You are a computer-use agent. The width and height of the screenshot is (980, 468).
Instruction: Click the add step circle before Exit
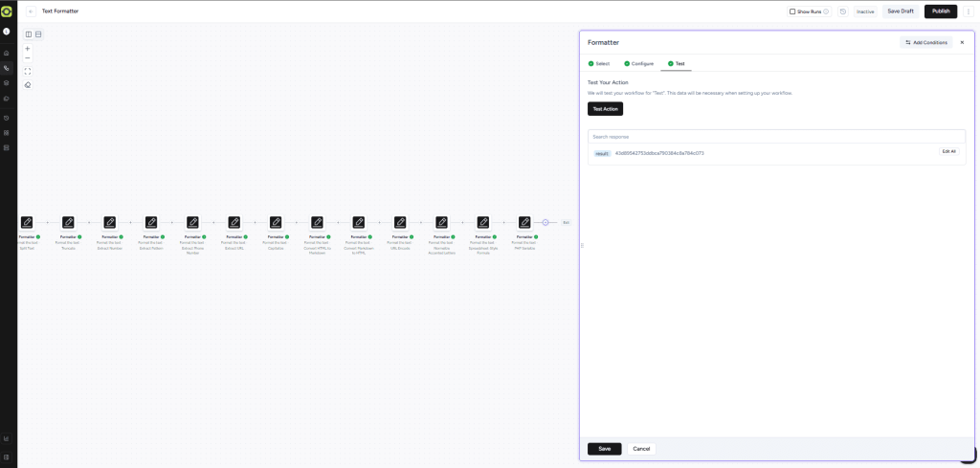coord(546,222)
